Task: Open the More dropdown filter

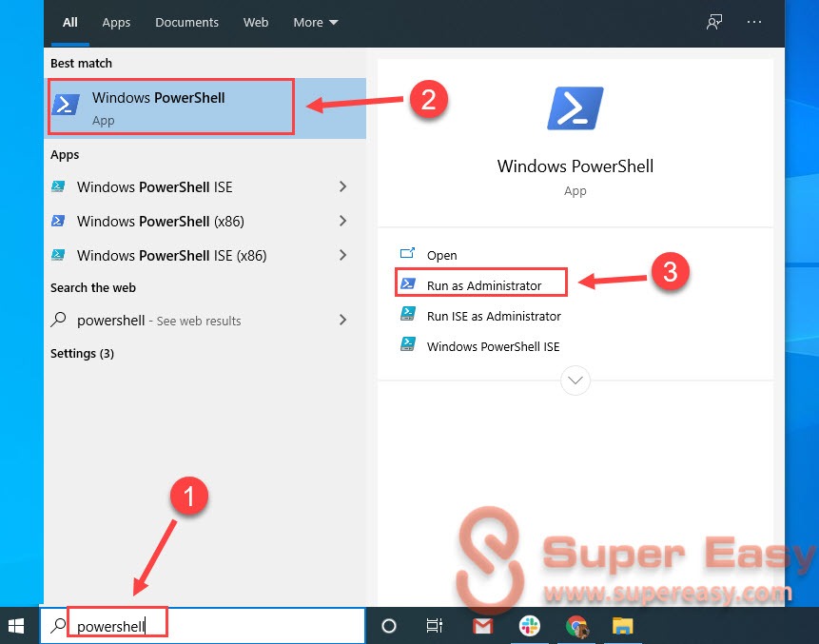Action: click(x=316, y=23)
